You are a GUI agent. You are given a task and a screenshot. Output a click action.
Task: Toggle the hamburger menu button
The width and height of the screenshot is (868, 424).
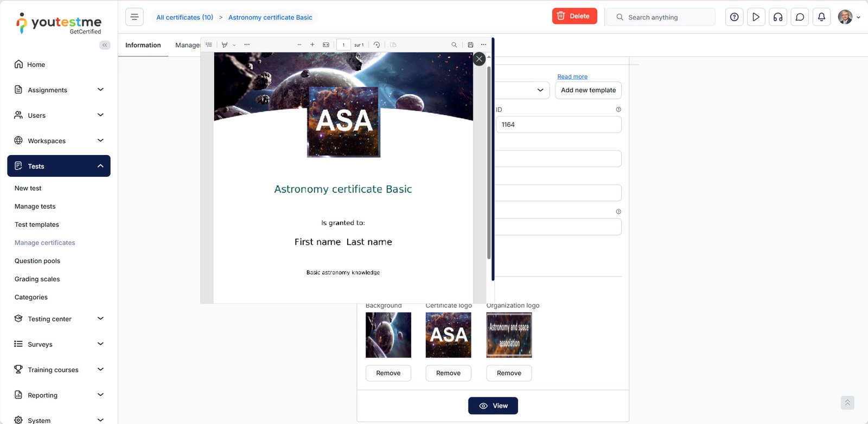pyautogui.click(x=135, y=17)
